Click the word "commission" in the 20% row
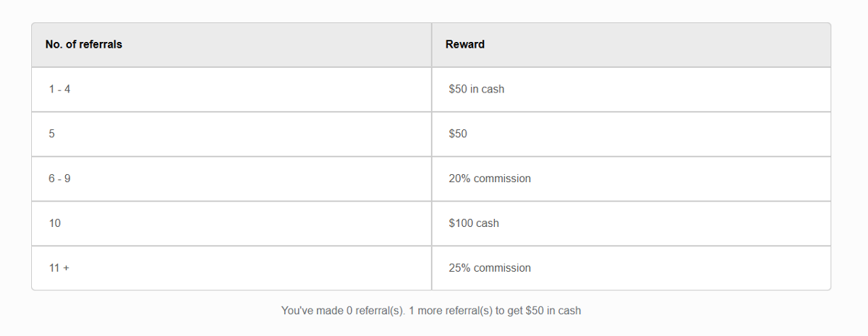 (x=502, y=178)
